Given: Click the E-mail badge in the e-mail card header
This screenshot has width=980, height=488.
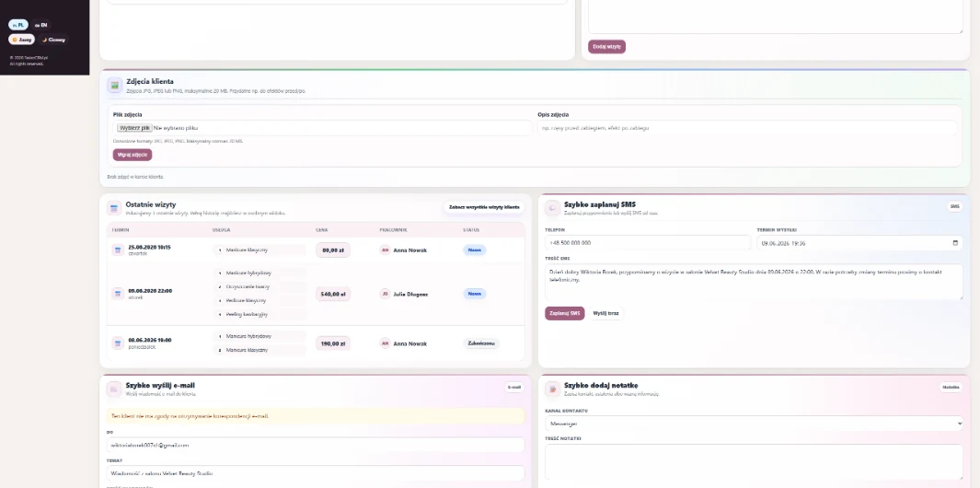Looking at the screenshot, I should pos(514,388).
